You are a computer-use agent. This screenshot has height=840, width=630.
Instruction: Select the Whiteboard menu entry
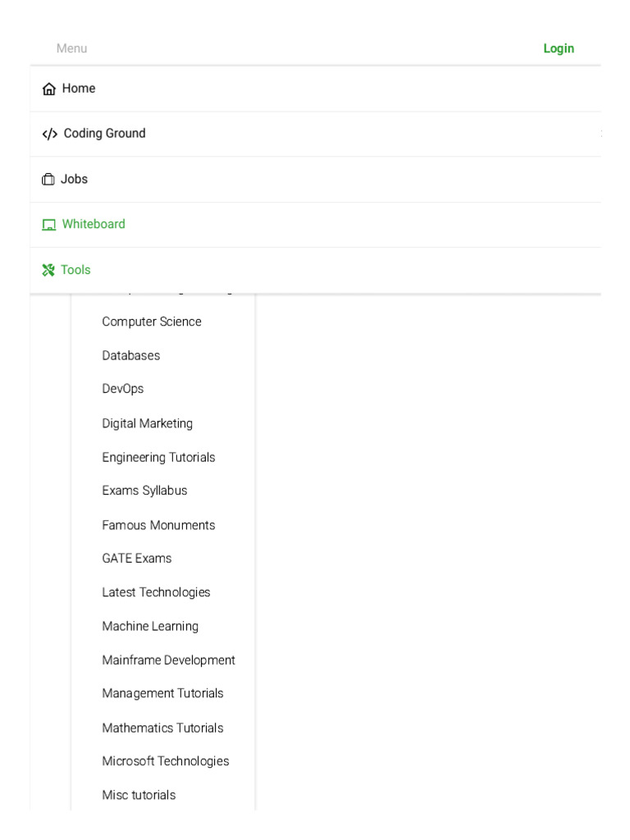pyautogui.click(x=94, y=224)
